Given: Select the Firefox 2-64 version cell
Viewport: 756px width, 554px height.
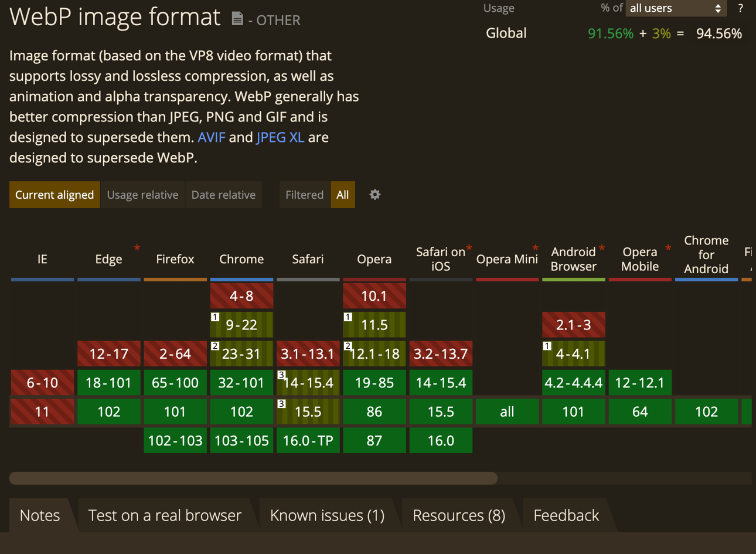Looking at the screenshot, I should [175, 354].
